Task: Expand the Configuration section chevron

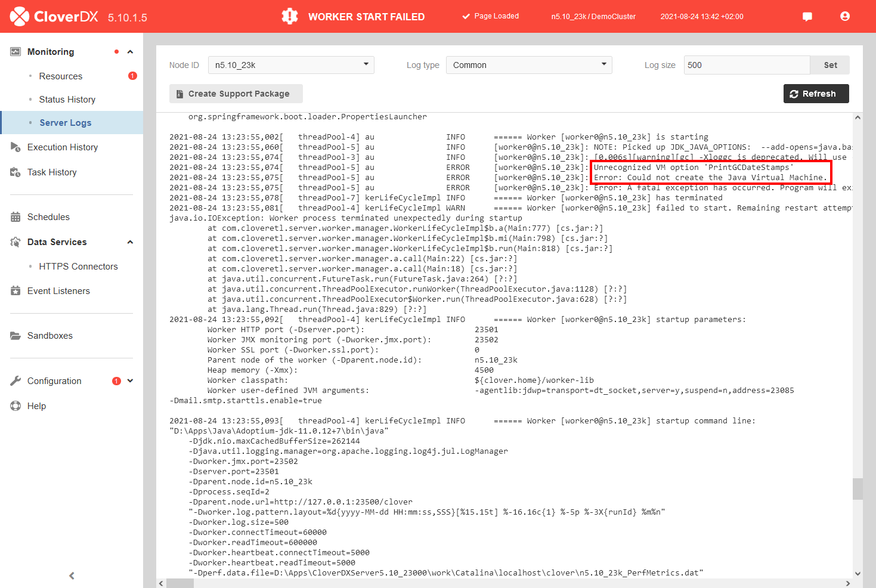Action: click(x=130, y=381)
